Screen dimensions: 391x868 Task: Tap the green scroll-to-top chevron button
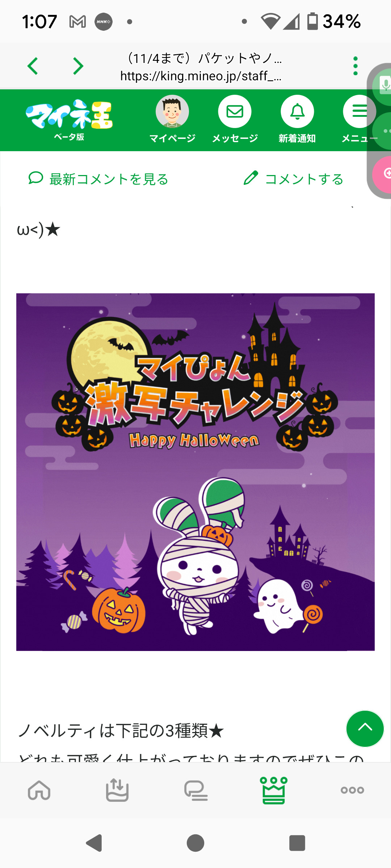[x=365, y=728]
